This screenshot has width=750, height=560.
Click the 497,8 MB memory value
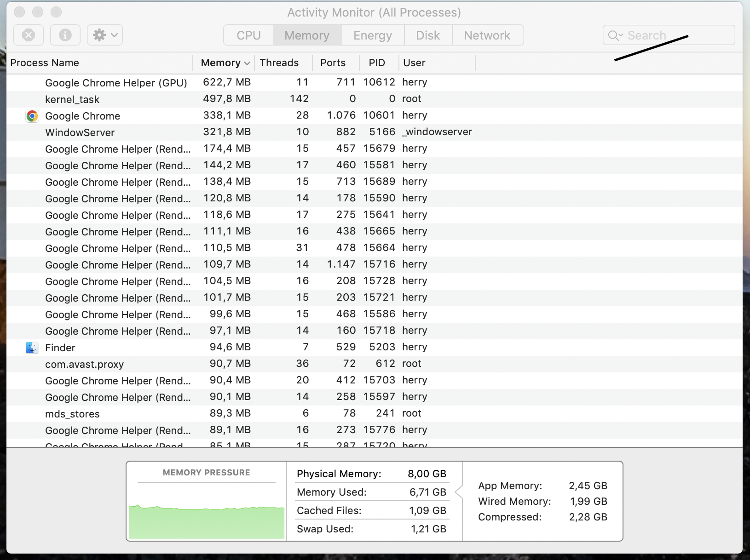pyautogui.click(x=227, y=99)
